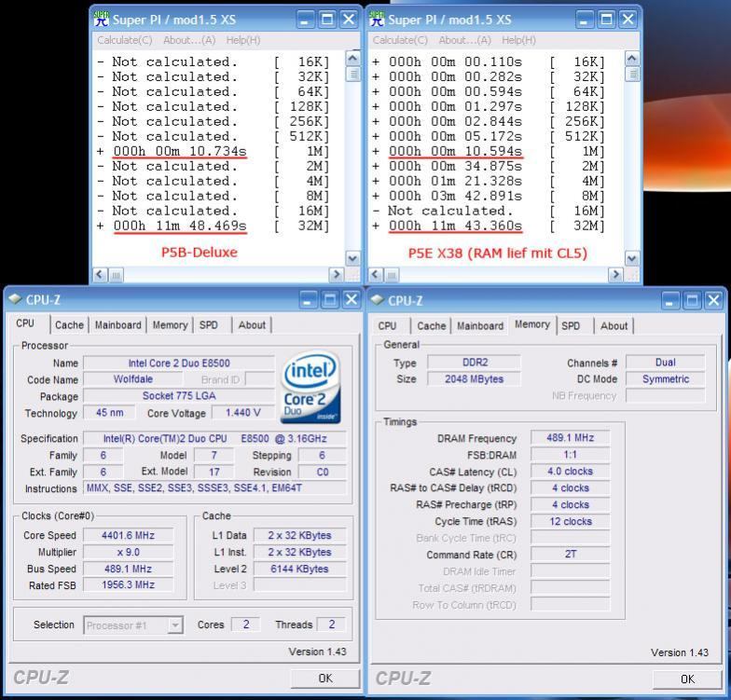Image resolution: width=731 pixels, height=700 pixels.
Task: Click the DC Mode value 'Symmetric'
Action: pyautogui.click(x=666, y=378)
